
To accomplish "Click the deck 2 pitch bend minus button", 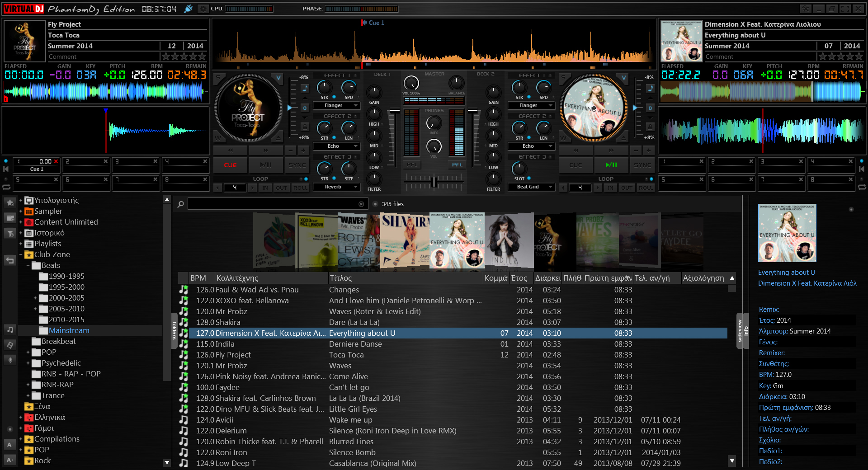I will point(636,150).
